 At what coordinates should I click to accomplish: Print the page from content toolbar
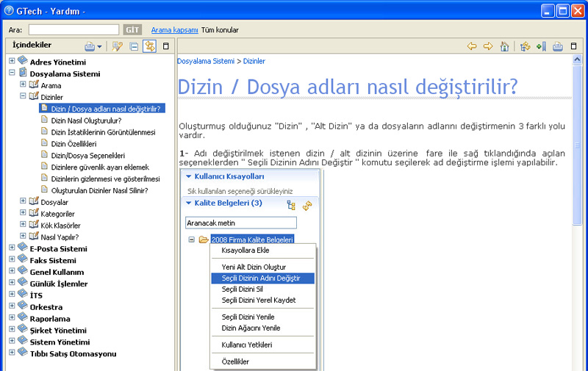558,46
